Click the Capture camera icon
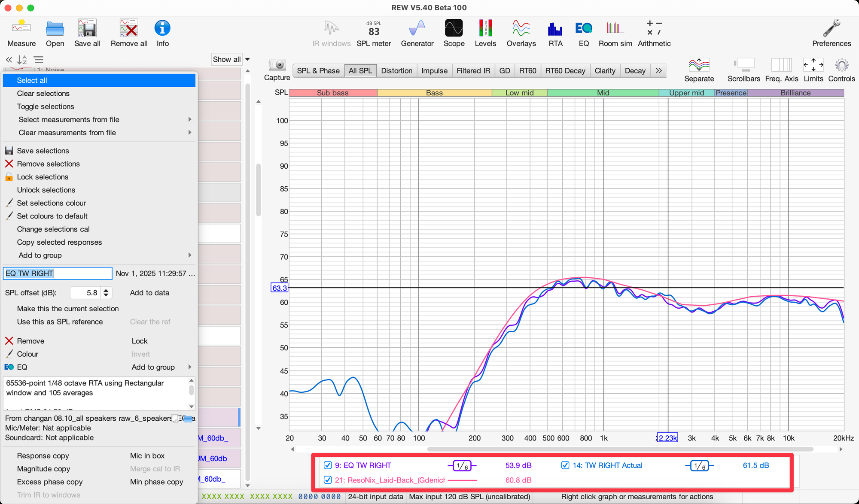Screen dimensions: 859x504 [277, 65]
